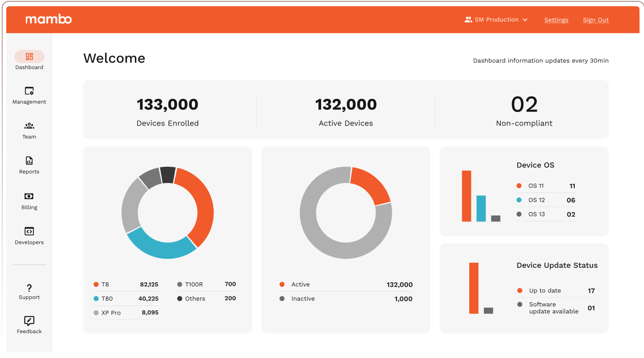The width and height of the screenshot is (644, 358).
Task: Open the Settings link
Action: 556,20
